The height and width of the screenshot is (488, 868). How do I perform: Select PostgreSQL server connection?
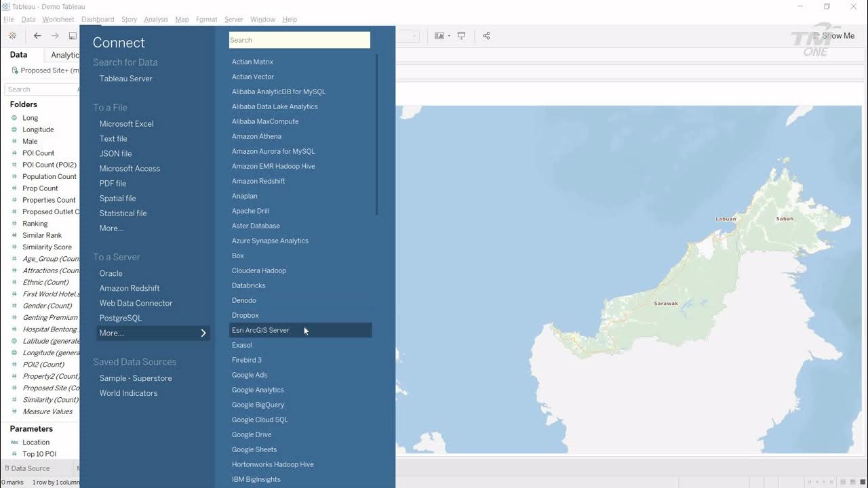click(121, 319)
